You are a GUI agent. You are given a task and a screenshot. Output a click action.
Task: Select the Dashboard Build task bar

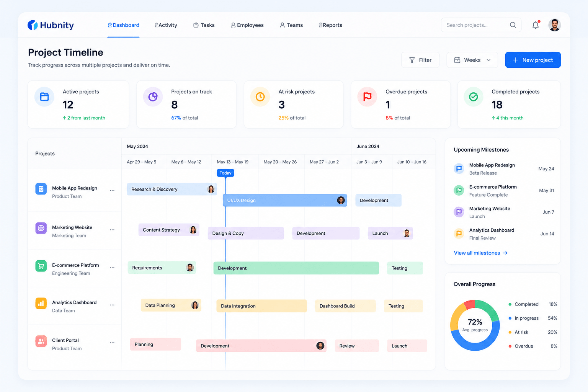pyautogui.click(x=345, y=306)
